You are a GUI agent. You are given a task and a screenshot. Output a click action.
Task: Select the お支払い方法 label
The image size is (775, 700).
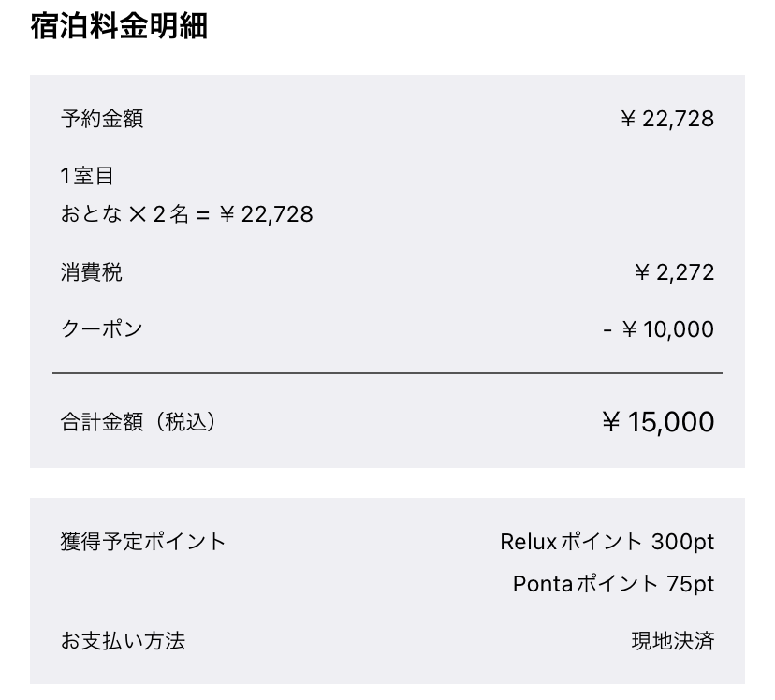pyautogui.click(x=123, y=641)
